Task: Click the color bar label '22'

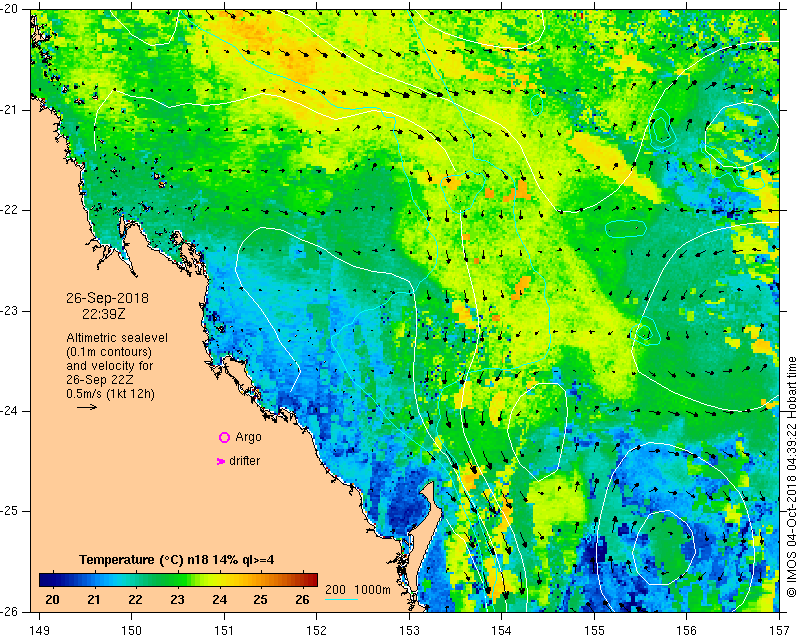Action: point(135,599)
